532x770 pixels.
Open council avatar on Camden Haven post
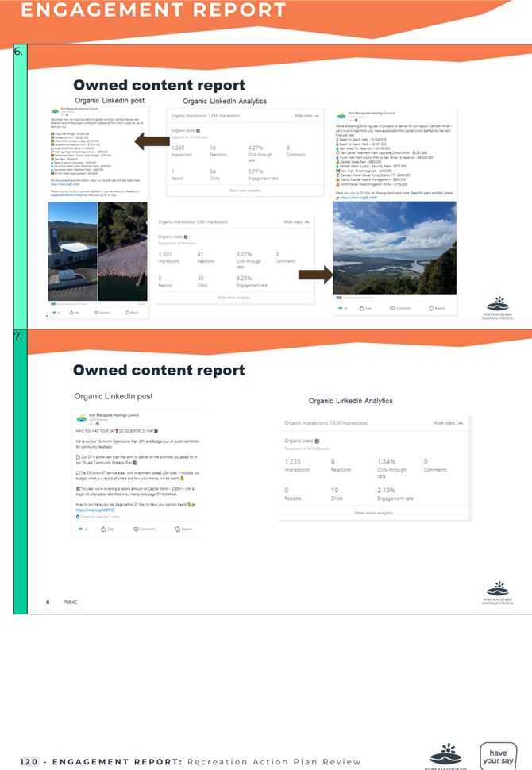(x=341, y=116)
